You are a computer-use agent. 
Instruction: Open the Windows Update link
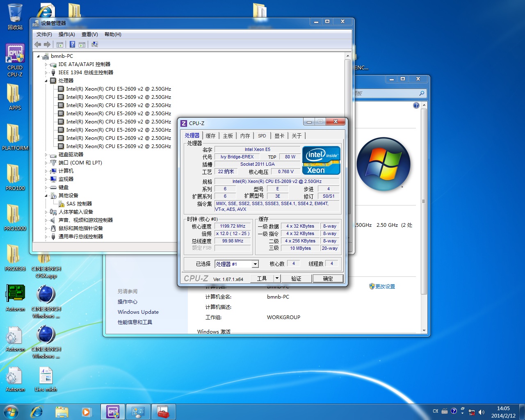[x=138, y=312]
